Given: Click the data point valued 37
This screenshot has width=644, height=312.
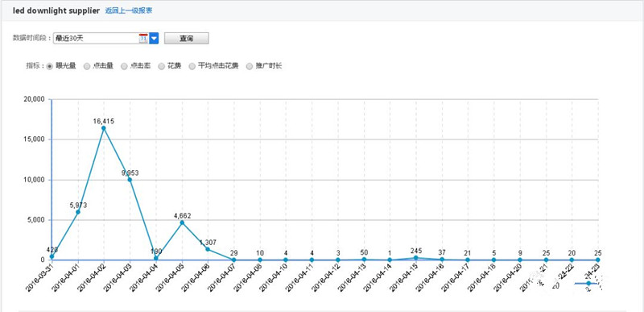Looking at the screenshot, I should click(442, 260).
